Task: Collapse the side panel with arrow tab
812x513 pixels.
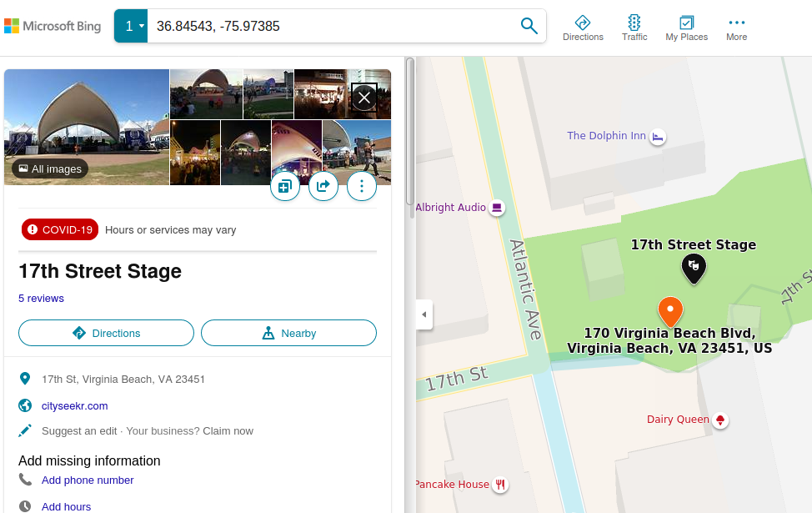Action: [424, 314]
